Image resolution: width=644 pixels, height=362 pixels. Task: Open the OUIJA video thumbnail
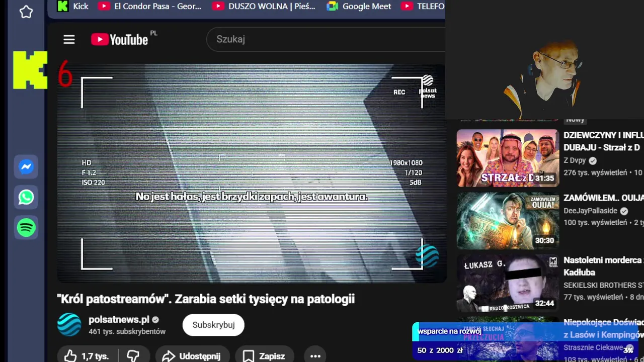pos(508,221)
